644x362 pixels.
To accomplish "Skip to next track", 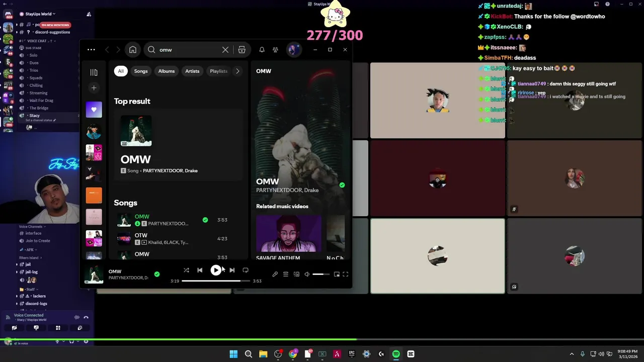I will [232, 270].
